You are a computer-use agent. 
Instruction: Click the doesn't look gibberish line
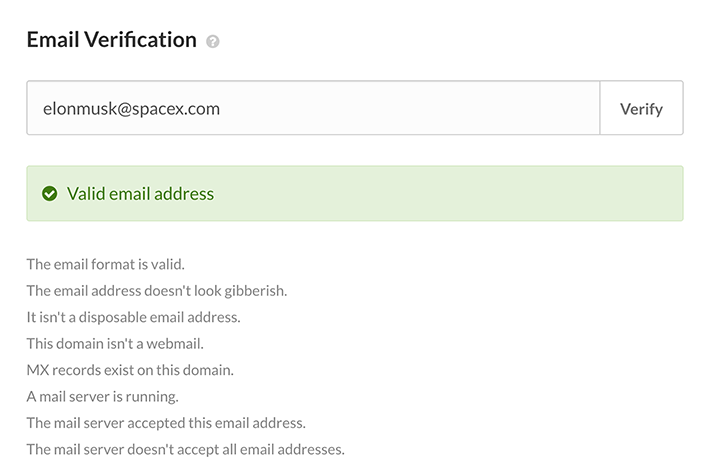pos(157,291)
